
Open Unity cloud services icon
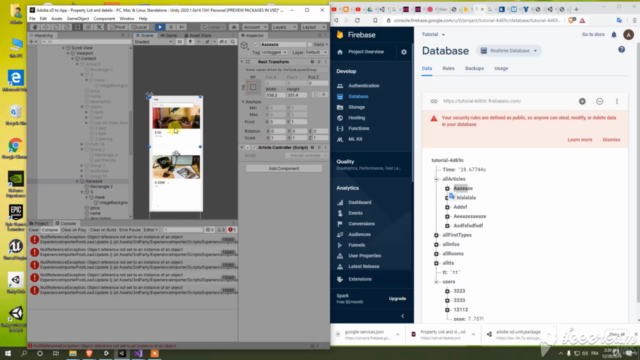pos(234,27)
